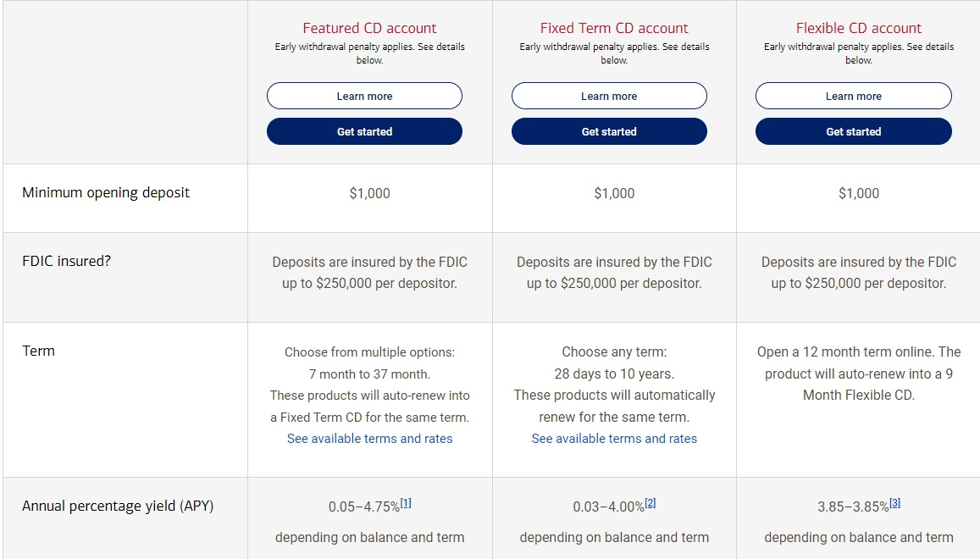Select the Flexible CD account heading
980x559 pixels.
tap(858, 28)
